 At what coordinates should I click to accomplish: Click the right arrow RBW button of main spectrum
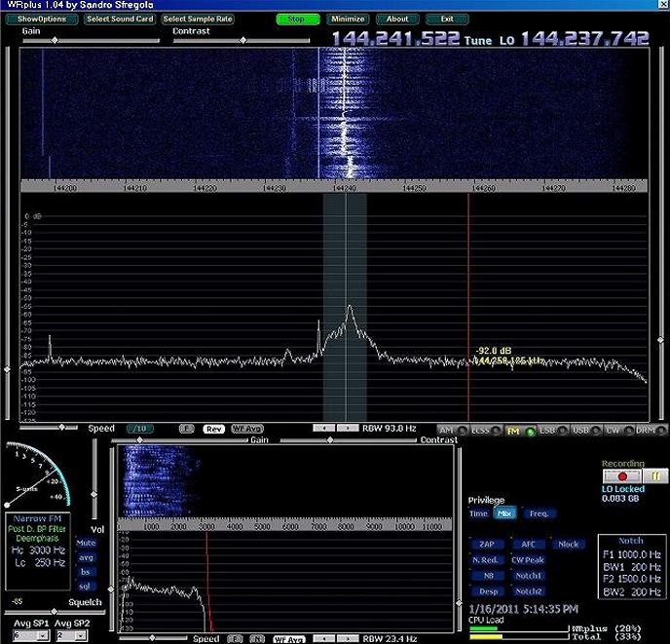[348, 428]
